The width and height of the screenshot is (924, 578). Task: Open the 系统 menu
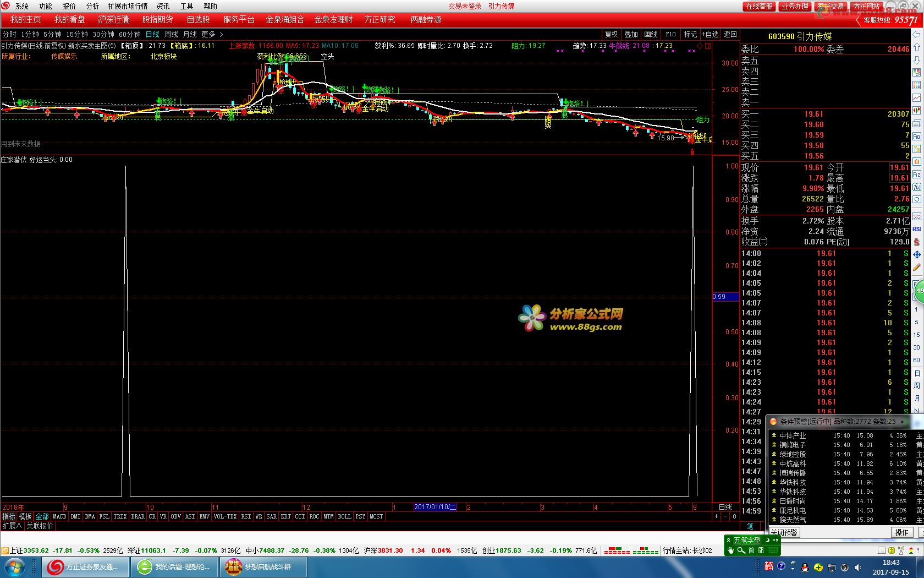tap(22, 6)
